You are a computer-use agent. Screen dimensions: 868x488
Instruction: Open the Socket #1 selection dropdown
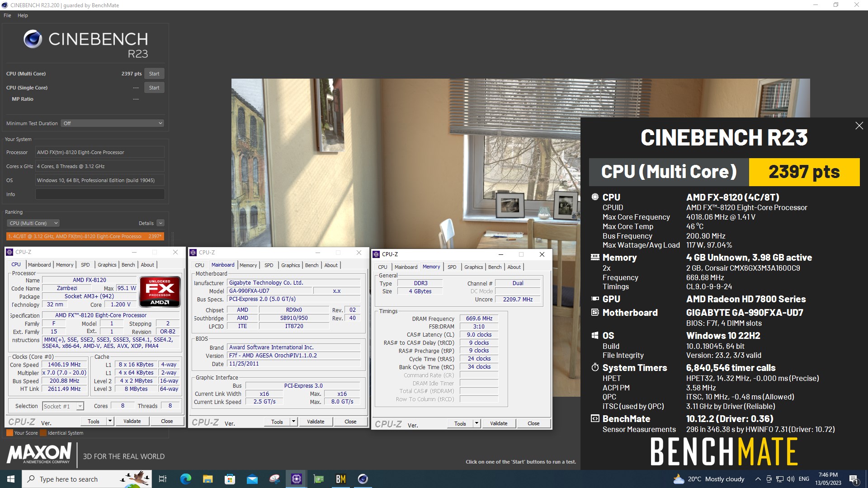(63, 406)
